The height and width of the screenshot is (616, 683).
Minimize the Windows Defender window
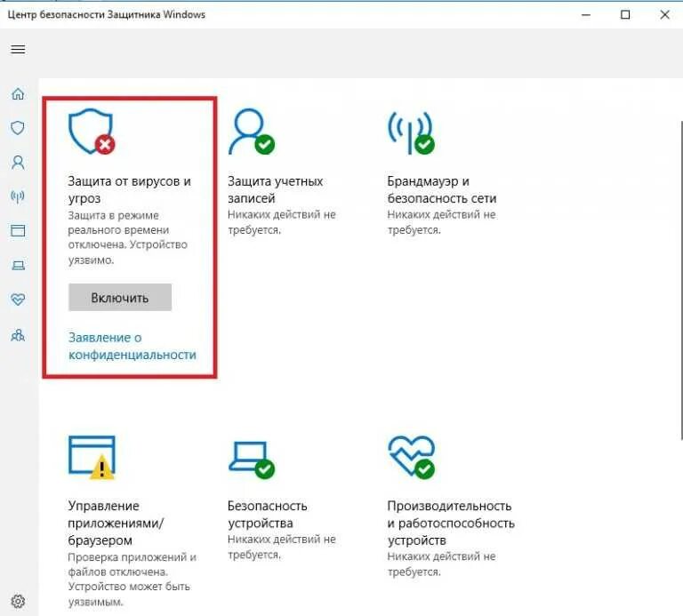586,15
